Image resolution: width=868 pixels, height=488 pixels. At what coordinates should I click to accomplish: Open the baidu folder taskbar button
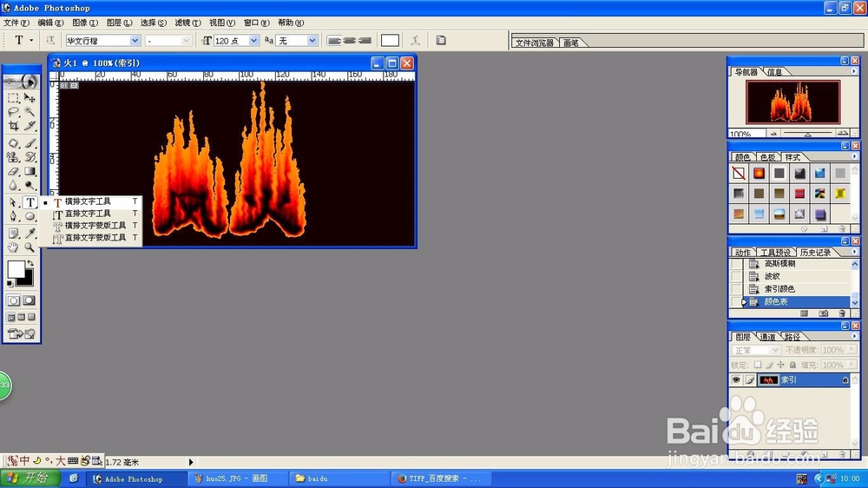pyautogui.click(x=339, y=478)
